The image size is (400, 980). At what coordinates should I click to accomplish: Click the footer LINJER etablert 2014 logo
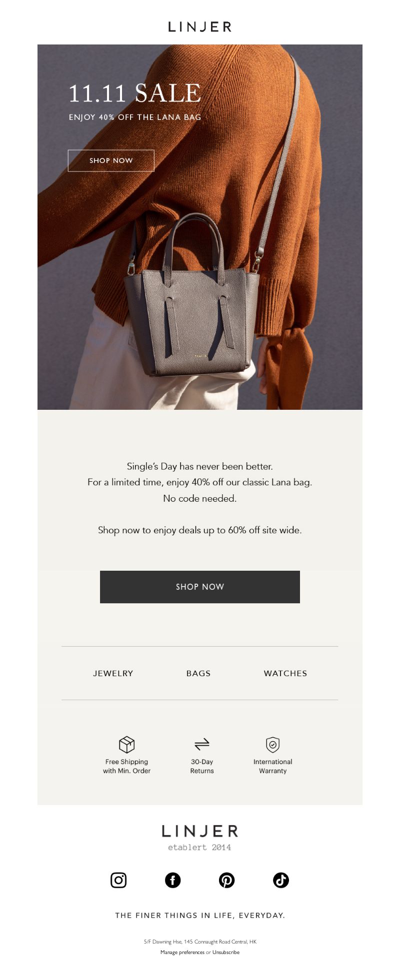[x=200, y=838]
